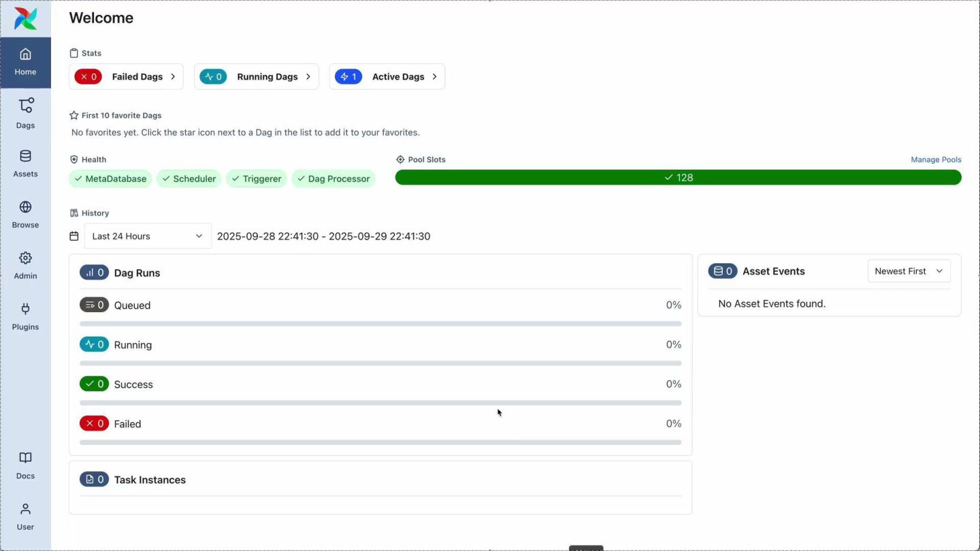Click the Triggerer health badge
The width and height of the screenshot is (980, 551).
pyautogui.click(x=257, y=179)
